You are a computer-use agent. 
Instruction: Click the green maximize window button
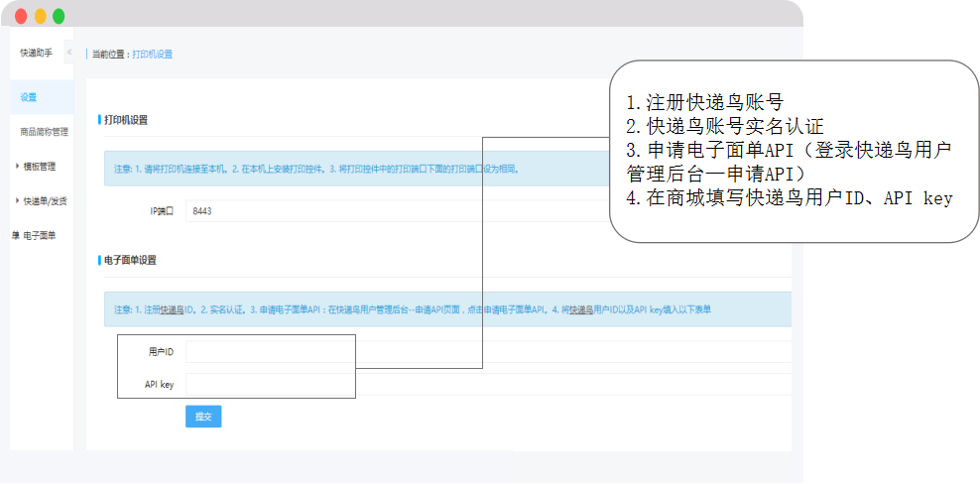[x=59, y=16]
